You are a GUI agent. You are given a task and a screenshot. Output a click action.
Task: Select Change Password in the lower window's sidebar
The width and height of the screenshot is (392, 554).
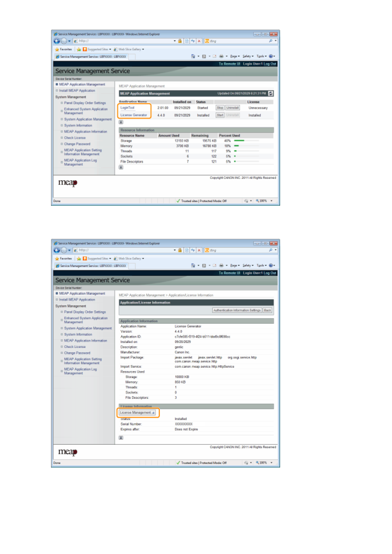point(77,353)
